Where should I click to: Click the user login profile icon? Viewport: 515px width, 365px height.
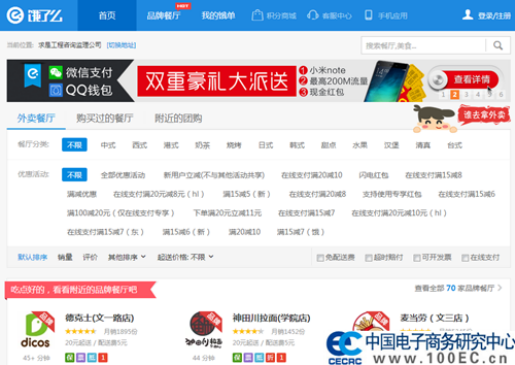(468, 15)
